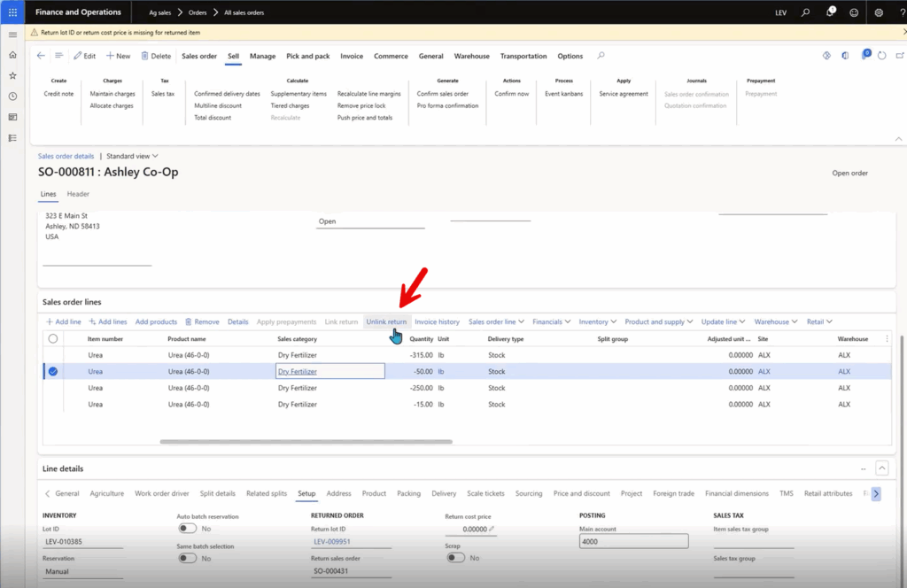Collapse the action pane ribbon chevron
Screen dimensions: 907x588
[898, 139]
